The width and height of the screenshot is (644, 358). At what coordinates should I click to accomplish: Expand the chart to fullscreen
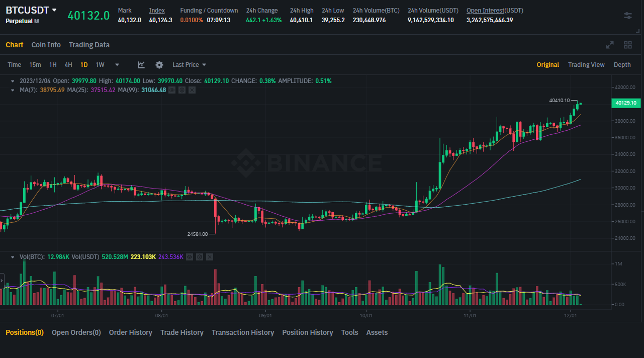tap(610, 45)
